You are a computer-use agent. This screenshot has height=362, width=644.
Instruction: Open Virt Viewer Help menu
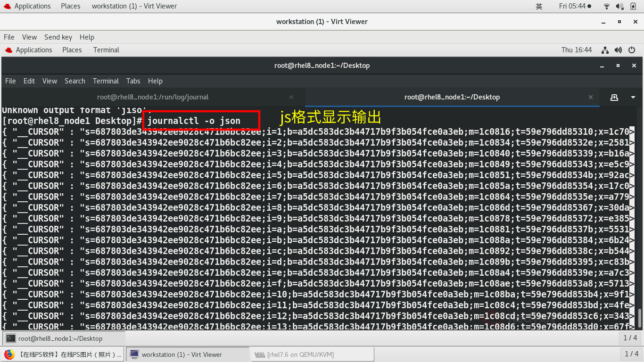(87, 37)
